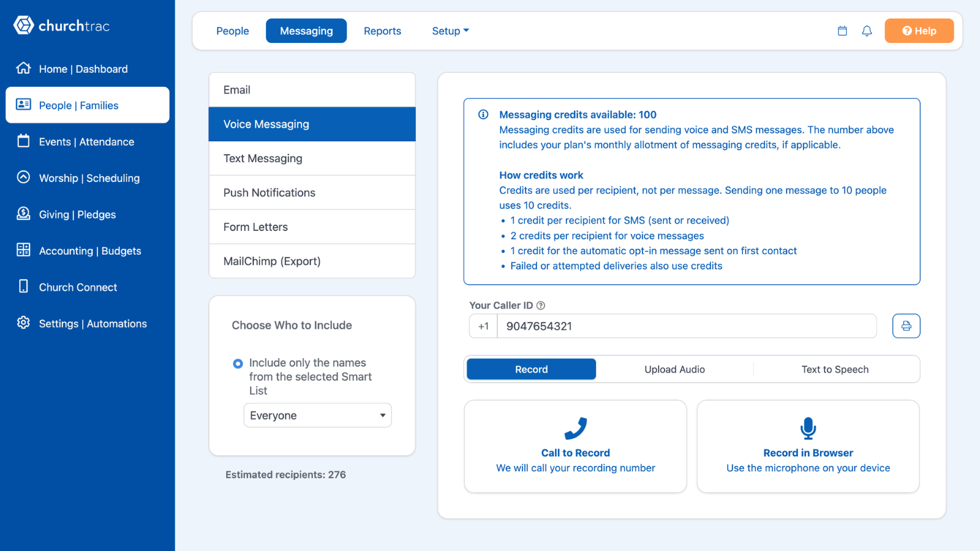Switch to the People tab

click(233, 31)
